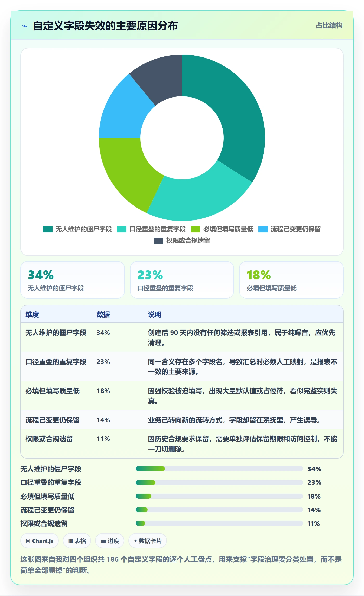The image size is (364, 596).
Task: Click the 权限或合规遗留 progress bar
Action: point(219,523)
